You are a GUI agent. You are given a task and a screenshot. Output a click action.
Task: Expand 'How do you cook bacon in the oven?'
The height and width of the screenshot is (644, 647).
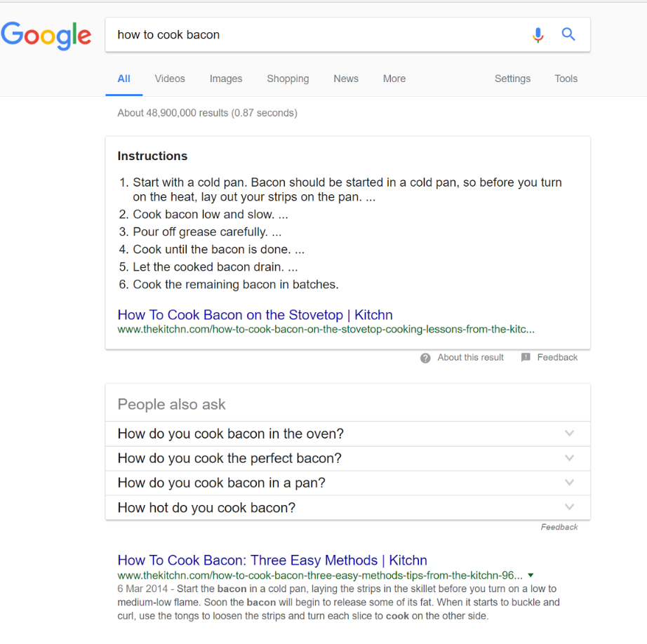tap(347, 434)
